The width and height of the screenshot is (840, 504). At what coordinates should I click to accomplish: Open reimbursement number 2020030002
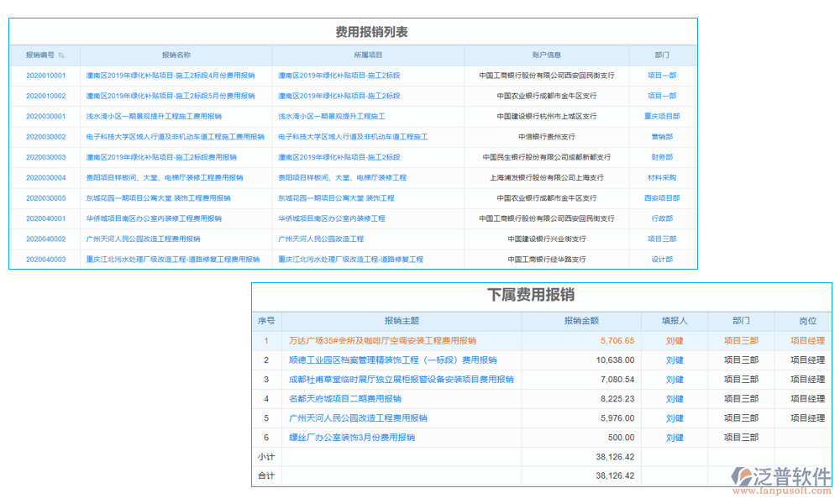click(45, 137)
